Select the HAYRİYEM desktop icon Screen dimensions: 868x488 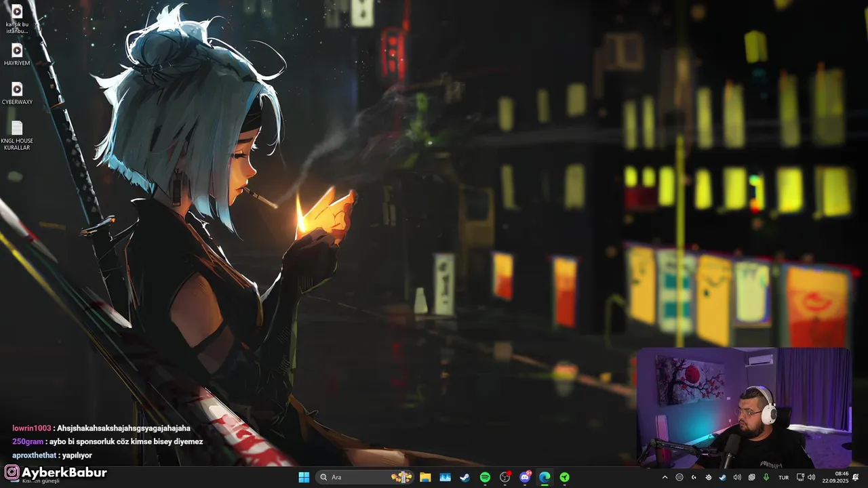point(17,55)
